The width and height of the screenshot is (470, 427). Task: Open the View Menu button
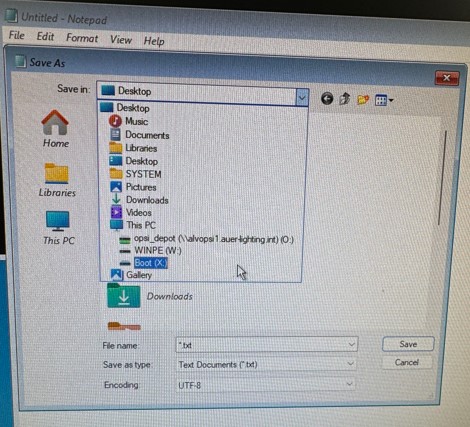point(384,100)
